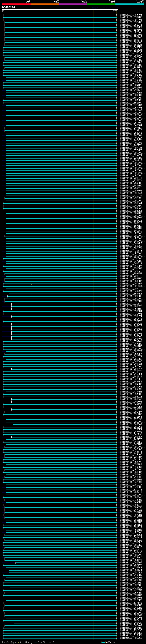Select the UniRef100_B8ILK8 label
The width and height of the screenshot is (146, 644).
pos(131,545)
